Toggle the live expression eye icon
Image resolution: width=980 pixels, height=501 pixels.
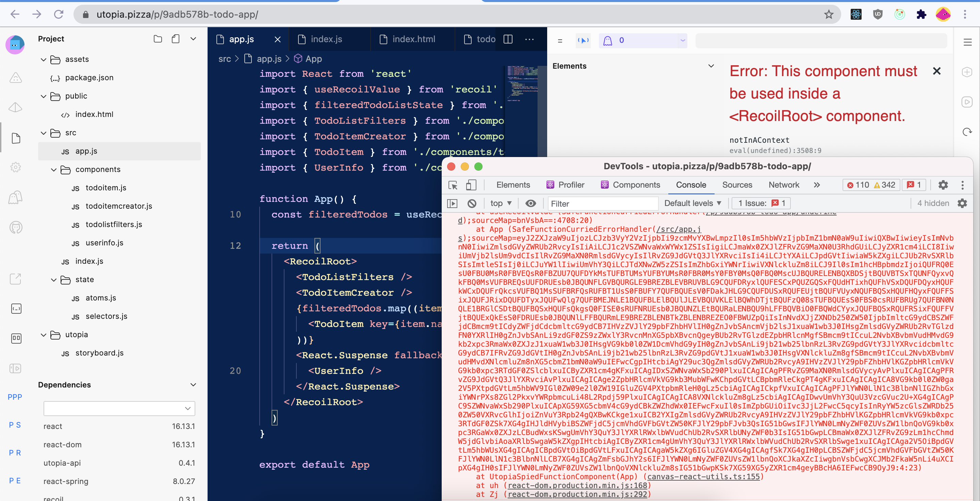coord(531,203)
